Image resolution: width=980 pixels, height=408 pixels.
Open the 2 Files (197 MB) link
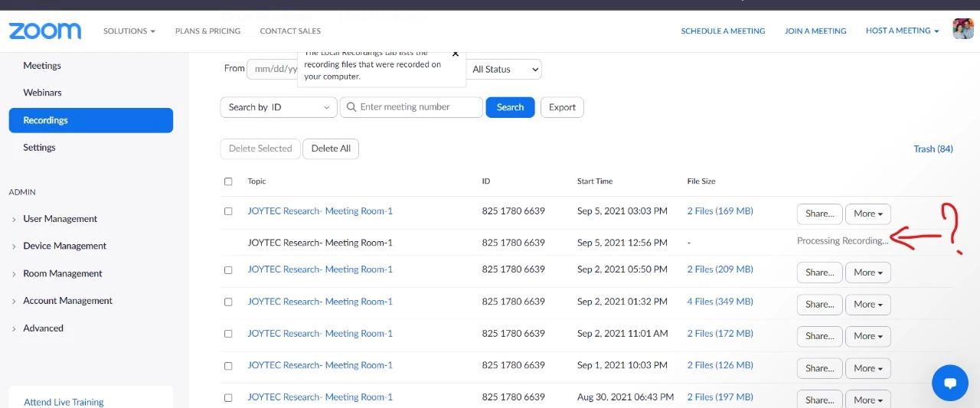click(720, 397)
